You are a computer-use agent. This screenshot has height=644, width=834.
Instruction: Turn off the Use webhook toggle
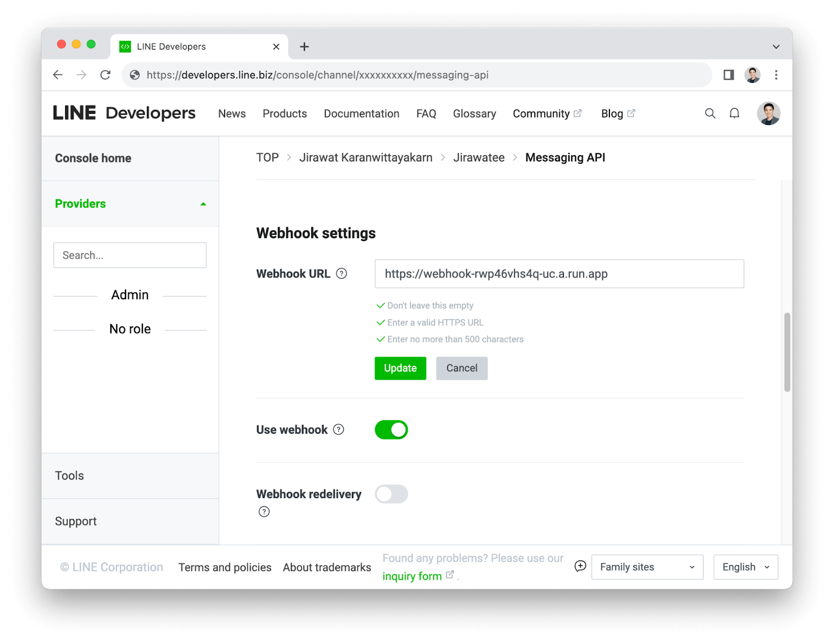(x=391, y=430)
